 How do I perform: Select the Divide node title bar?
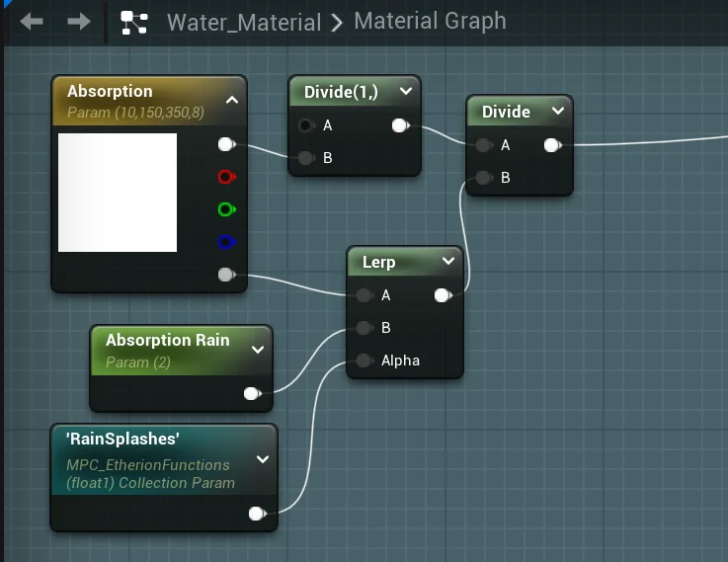(x=506, y=112)
